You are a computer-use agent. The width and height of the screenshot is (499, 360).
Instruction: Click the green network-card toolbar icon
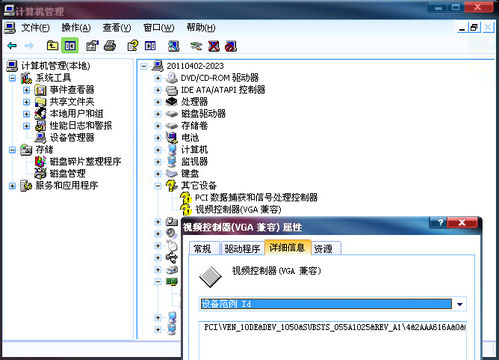point(196,46)
